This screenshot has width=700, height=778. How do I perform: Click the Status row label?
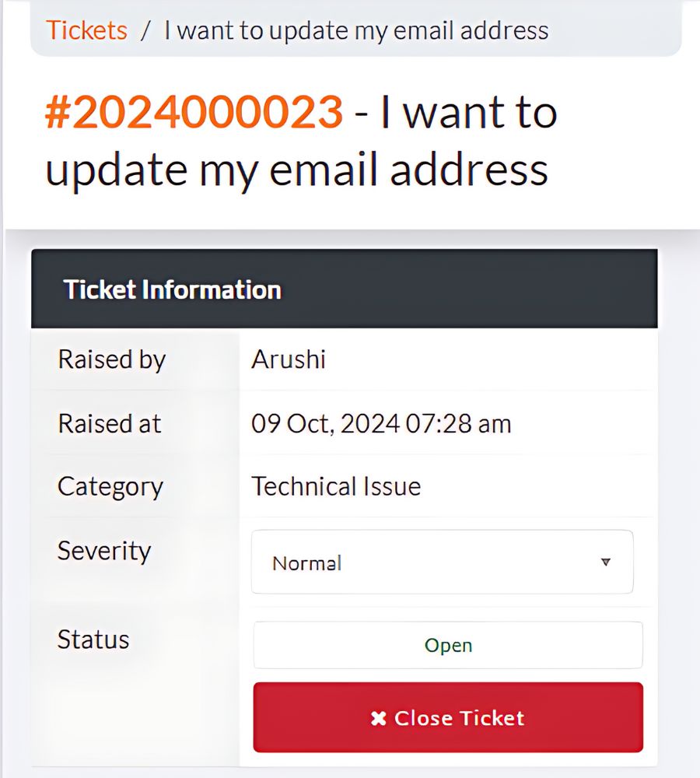(93, 640)
